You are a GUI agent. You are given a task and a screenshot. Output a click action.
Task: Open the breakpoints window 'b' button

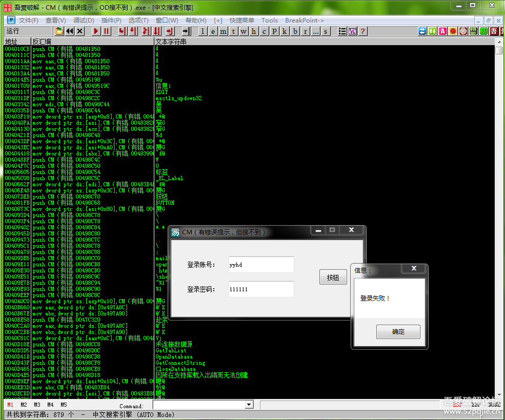tap(295, 31)
